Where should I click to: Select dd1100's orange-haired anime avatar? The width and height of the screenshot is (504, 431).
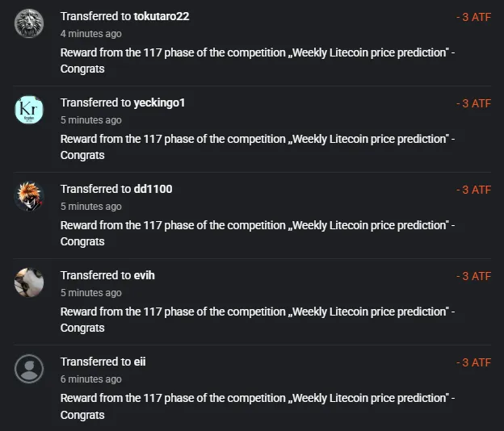click(29, 196)
